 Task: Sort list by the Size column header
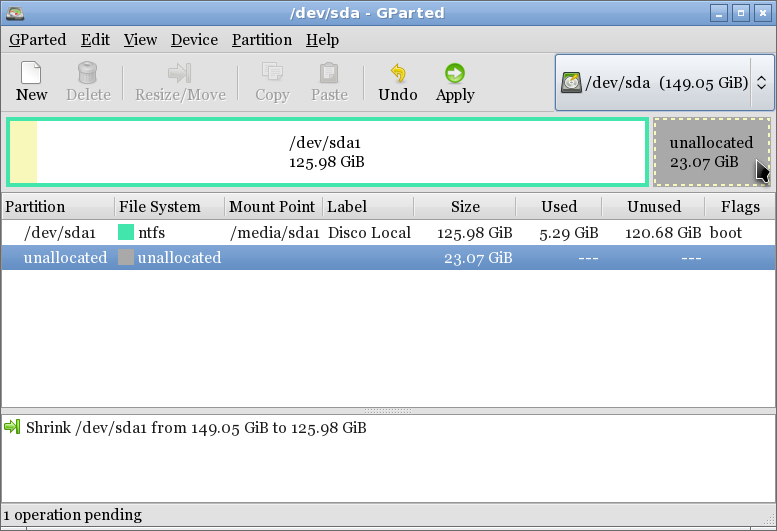tap(465, 207)
